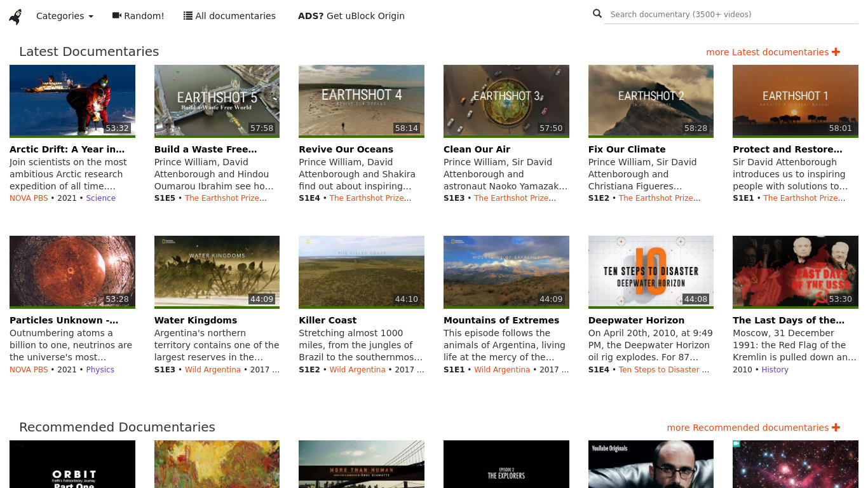Open the More Than Human recommended thumbnail
Image resolution: width=868 pixels, height=488 pixels.
point(362,464)
